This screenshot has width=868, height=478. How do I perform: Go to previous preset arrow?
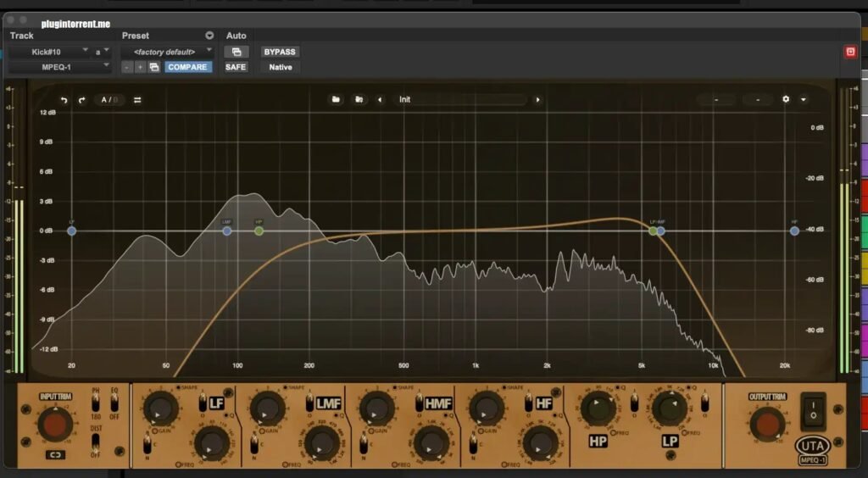[380, 100]
